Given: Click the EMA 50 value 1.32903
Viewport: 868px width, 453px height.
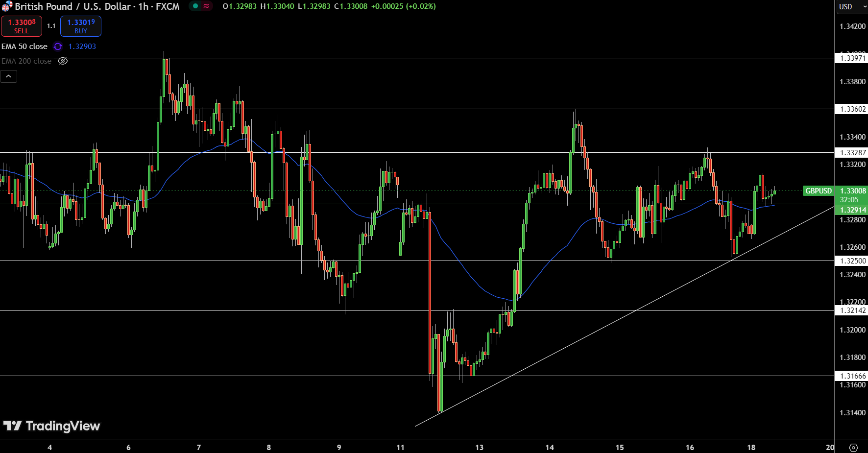Looking at the screenshot, I should pos(82,47).
